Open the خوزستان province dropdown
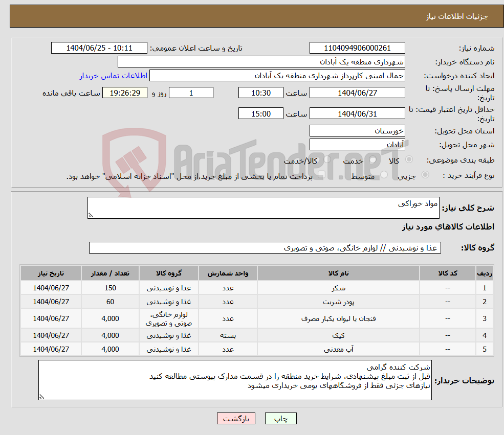Image resolution: width=504 pixels, height=435 pixels. [357, 131]
